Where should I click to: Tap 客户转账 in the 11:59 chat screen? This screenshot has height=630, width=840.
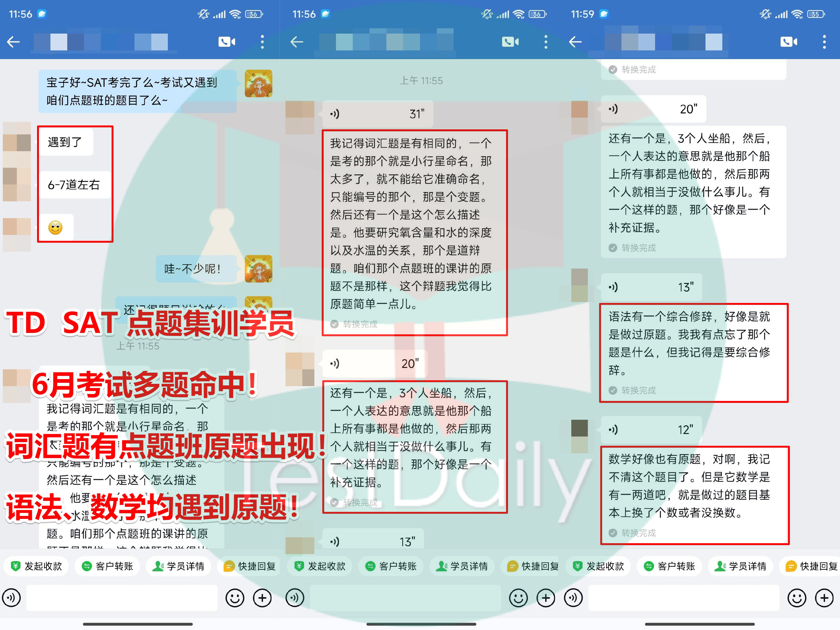669,566
